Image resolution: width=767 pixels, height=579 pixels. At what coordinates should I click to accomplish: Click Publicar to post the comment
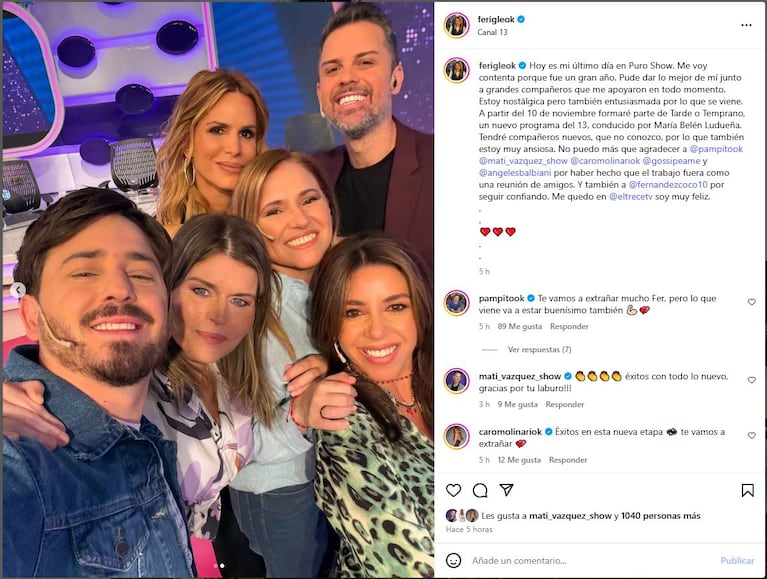point(737,560)
